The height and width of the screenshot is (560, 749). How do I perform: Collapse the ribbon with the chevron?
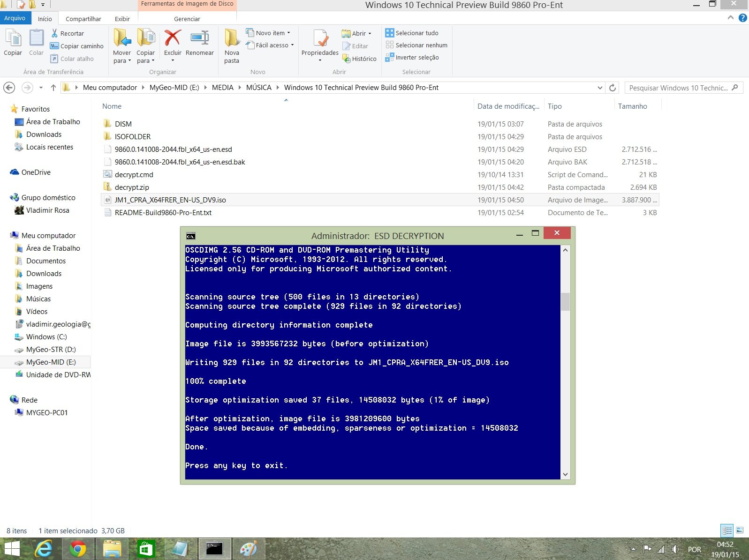point(731,18)
